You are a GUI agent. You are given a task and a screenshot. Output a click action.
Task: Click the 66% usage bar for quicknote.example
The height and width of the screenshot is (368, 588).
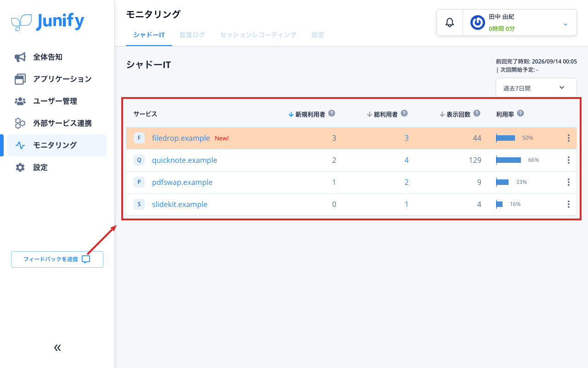(509, 160)
